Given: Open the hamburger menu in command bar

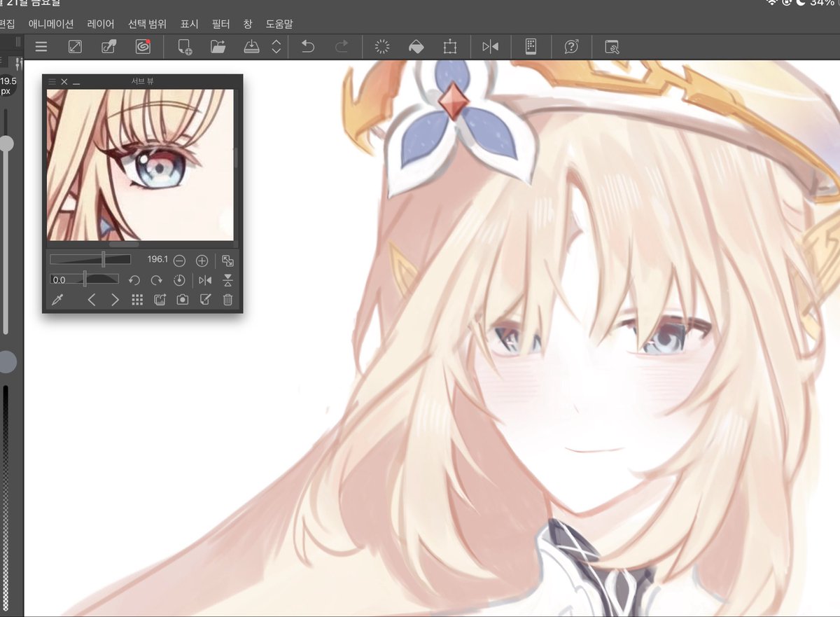Looking at the screenshot, I should point(41,47).
